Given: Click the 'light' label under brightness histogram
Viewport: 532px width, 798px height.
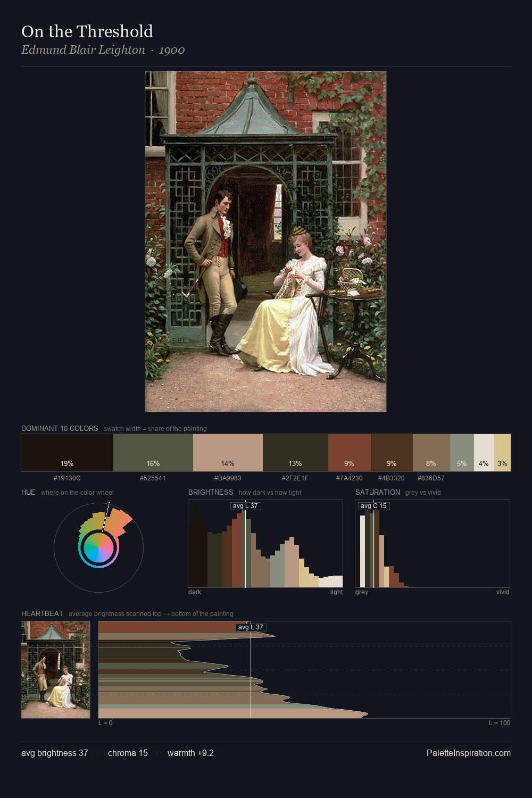Looking at the screenshot, I should (336, 592).
